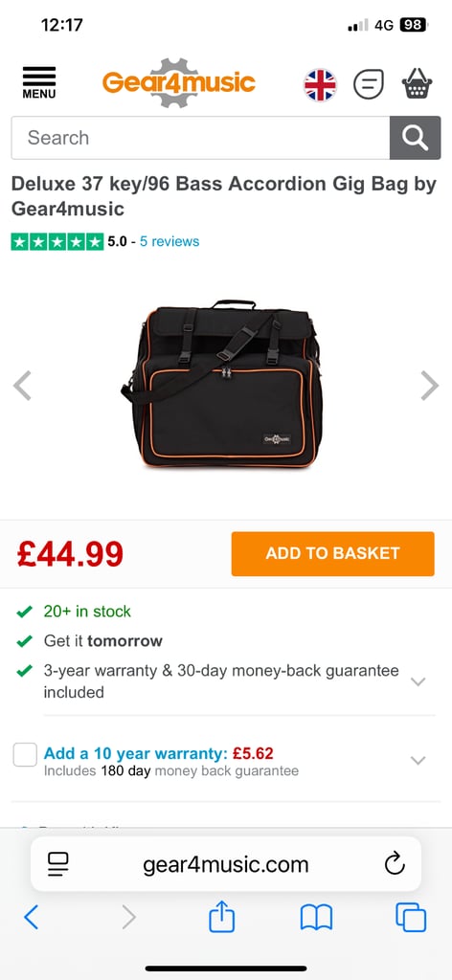Open Safari tabs overview icon
Image resolution: width=452 pixels, height=980 pixels.
[x=411, y=918]
